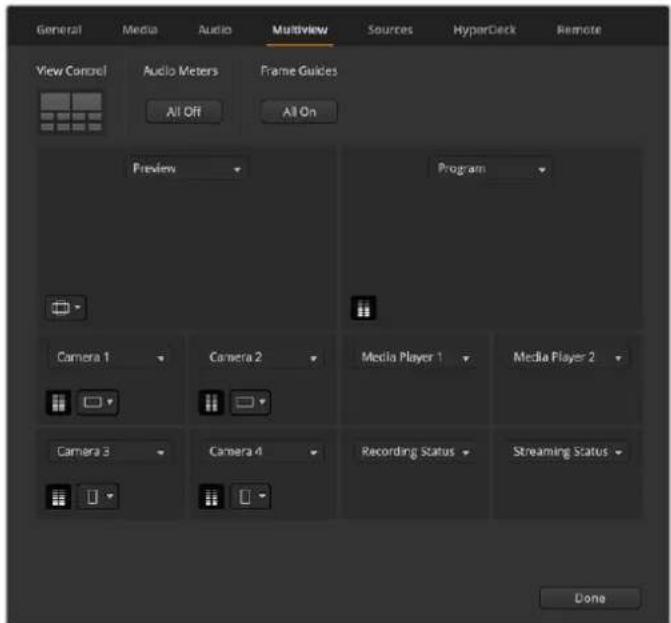
Task: Switch to the Media tab
Action: pos(140,30)
